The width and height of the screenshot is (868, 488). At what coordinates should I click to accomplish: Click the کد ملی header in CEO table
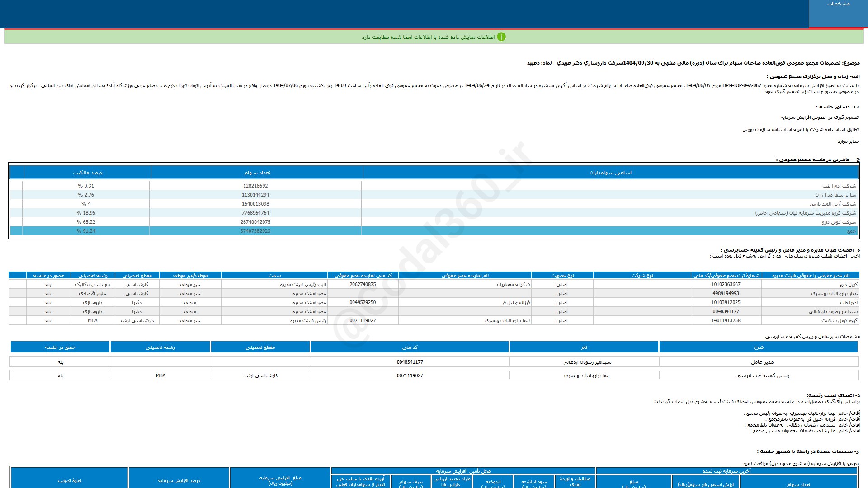click(410, 347)
